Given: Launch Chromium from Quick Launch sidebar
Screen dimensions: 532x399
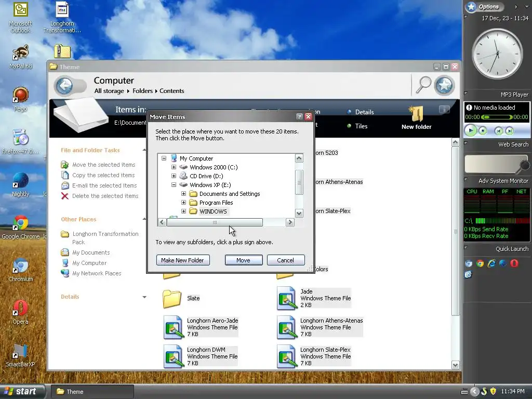Looking at the screenshot, I should pyautogui.click(x=469, y=263).
